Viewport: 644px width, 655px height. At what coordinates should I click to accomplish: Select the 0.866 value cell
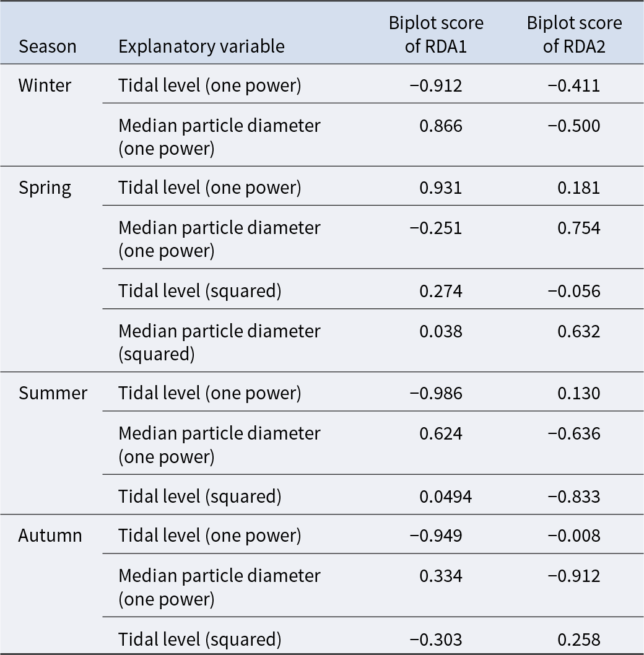tap(440, 126)
